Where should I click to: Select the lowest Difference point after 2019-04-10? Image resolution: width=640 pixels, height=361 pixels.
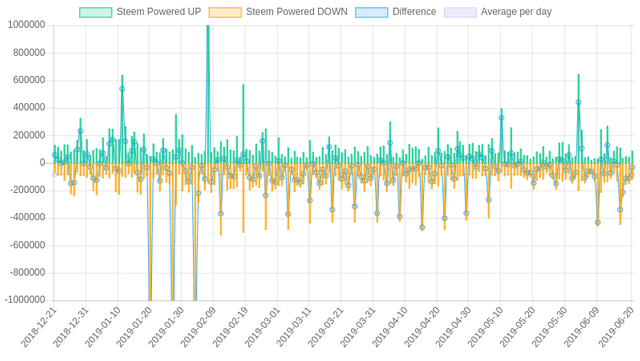422,227
